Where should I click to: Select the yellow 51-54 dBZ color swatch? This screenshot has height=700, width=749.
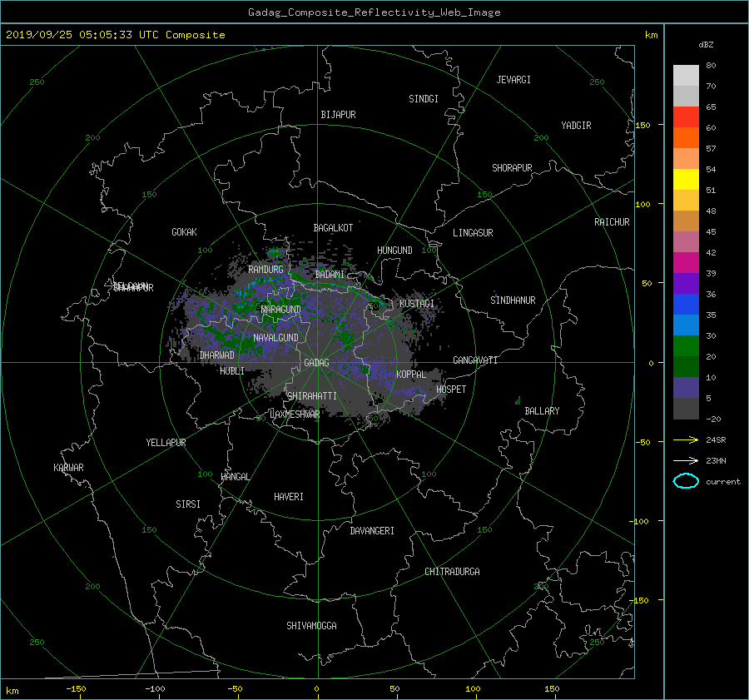click(x=686, y=180)
